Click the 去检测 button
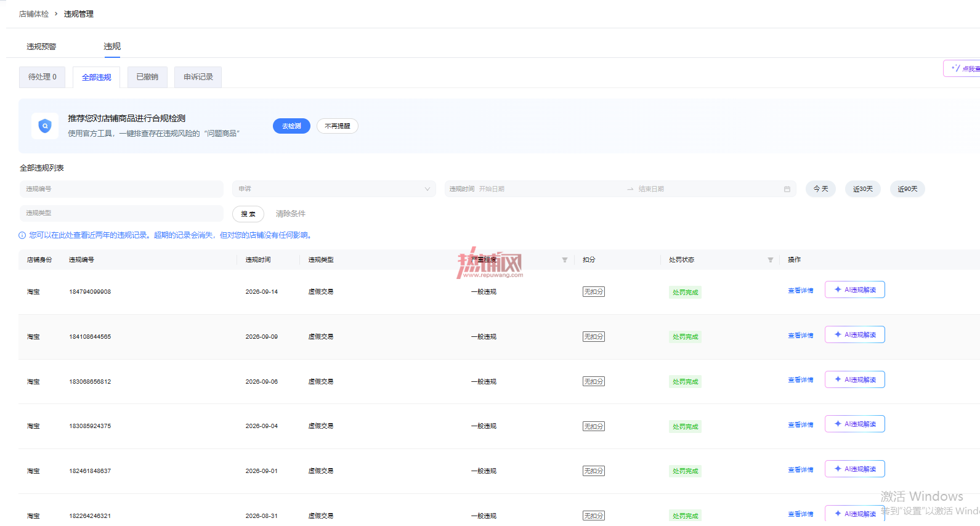The image size is (980, 526). point(291,126)
